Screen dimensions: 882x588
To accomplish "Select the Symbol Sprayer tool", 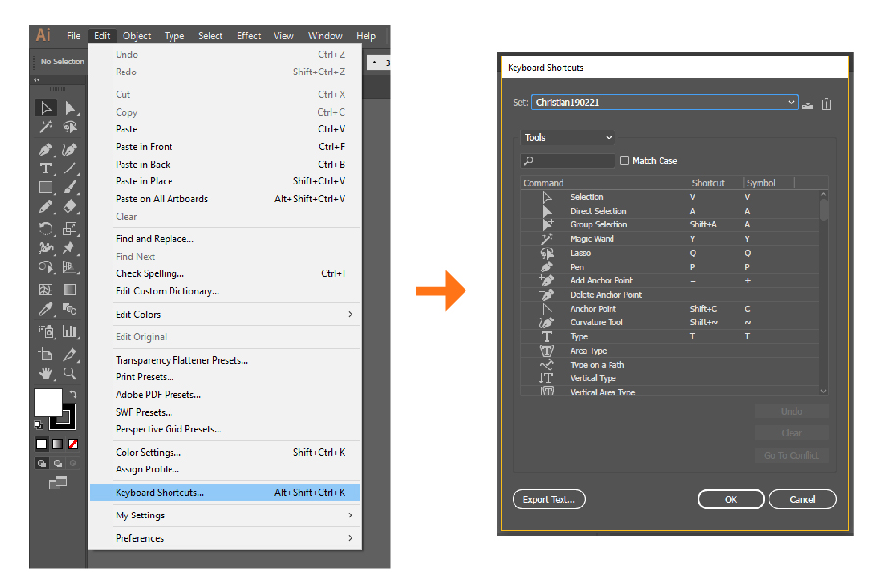I will point(45,331).
